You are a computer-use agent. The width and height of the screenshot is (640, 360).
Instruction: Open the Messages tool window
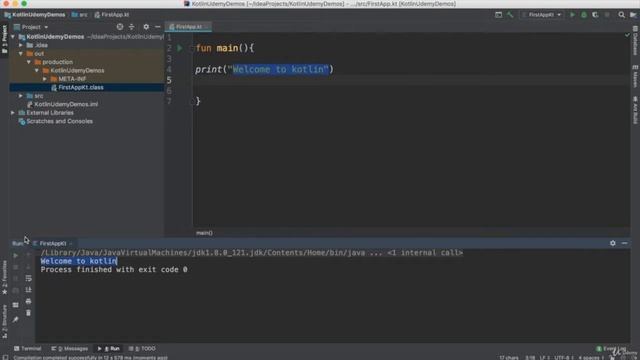70,349
